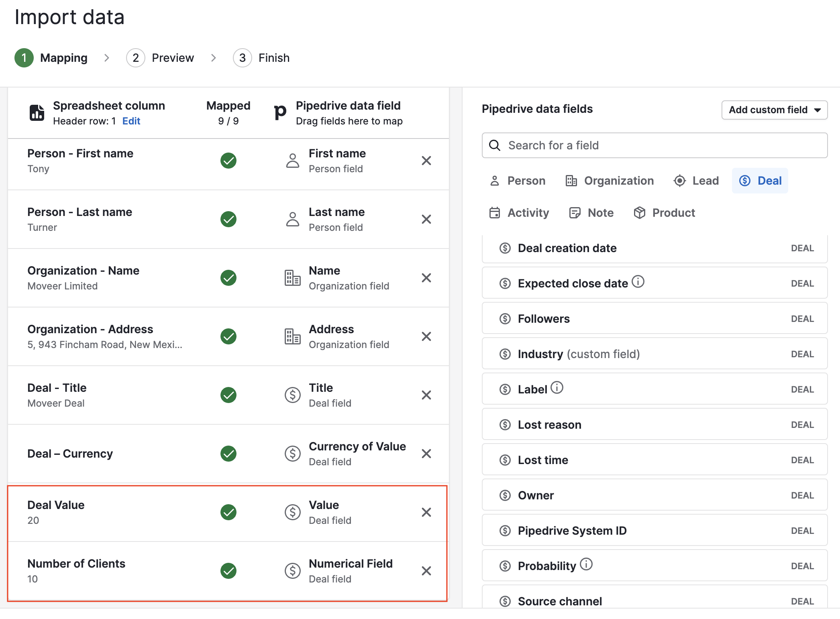The image size is (840, 619).
Task: Remove the First name field mapping
Action: pos(426,161)
